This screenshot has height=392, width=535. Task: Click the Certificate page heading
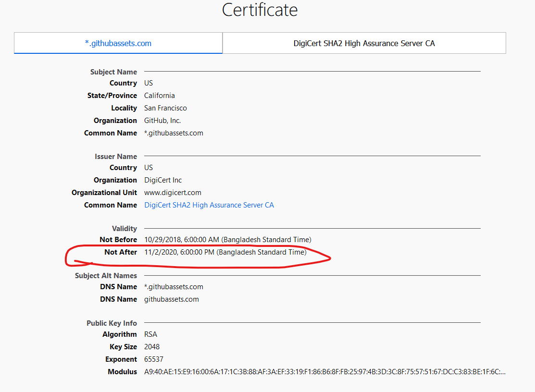click(260, 10)
